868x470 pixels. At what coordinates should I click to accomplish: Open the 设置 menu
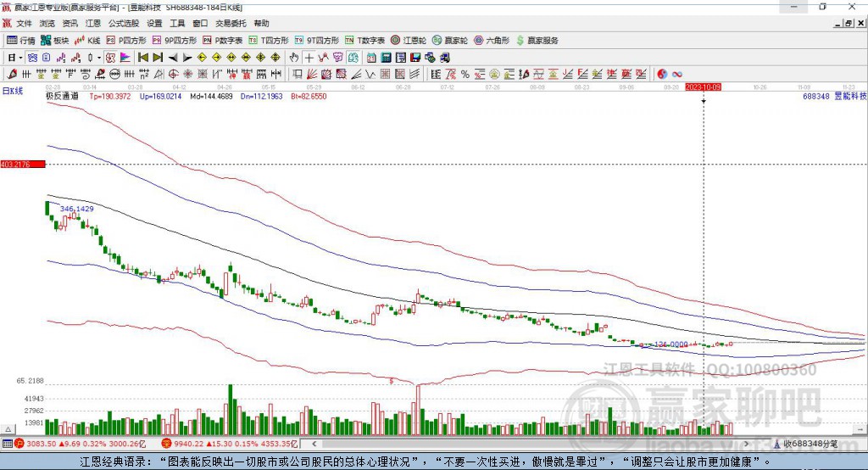[154, 23]
